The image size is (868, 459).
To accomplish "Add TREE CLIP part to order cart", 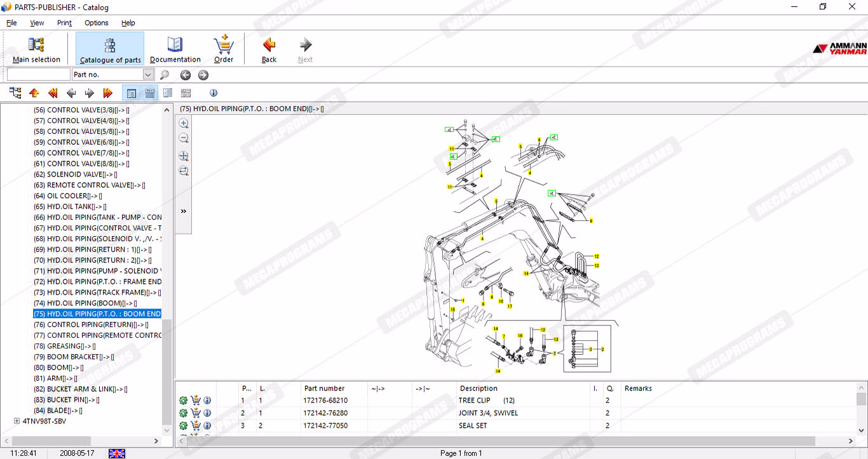I will pyautogui.click(x=195, y=401).
